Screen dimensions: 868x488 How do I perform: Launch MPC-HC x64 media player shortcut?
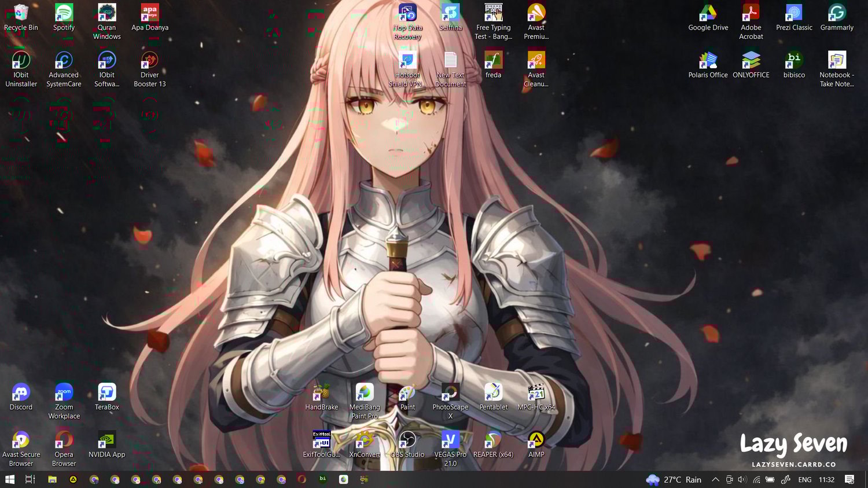click(536, 398)
